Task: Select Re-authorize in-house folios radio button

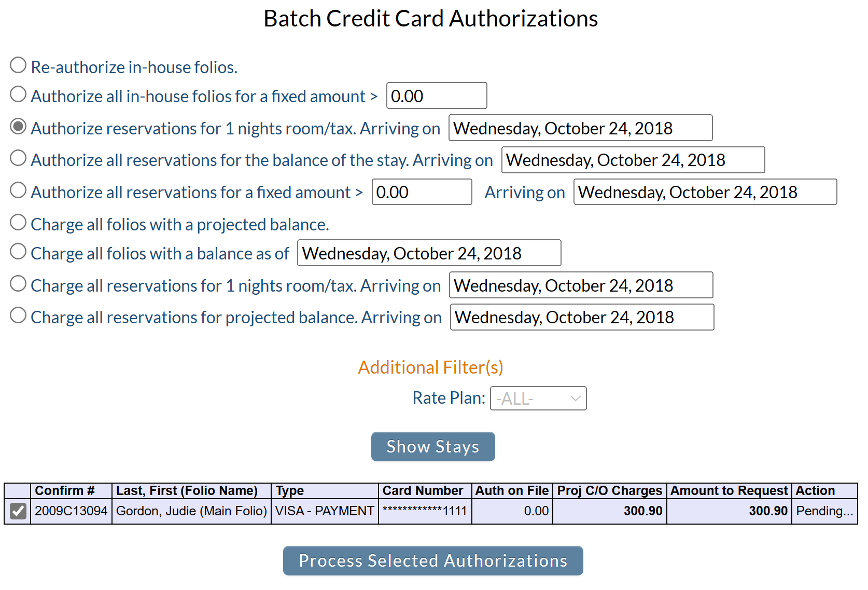Action: (x=18, y=65)
